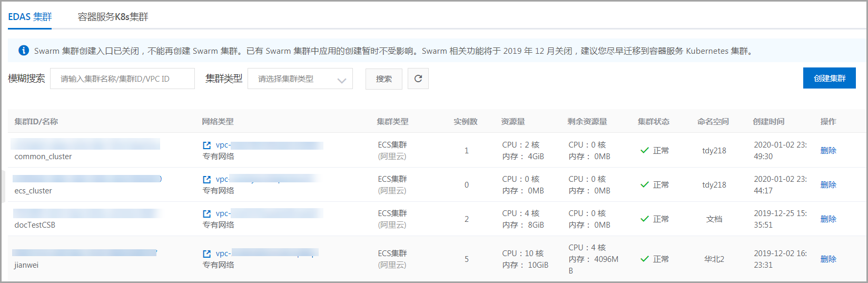
Task: Open external link icon for common_cluster VPC
Action: (x=207, y=145)
